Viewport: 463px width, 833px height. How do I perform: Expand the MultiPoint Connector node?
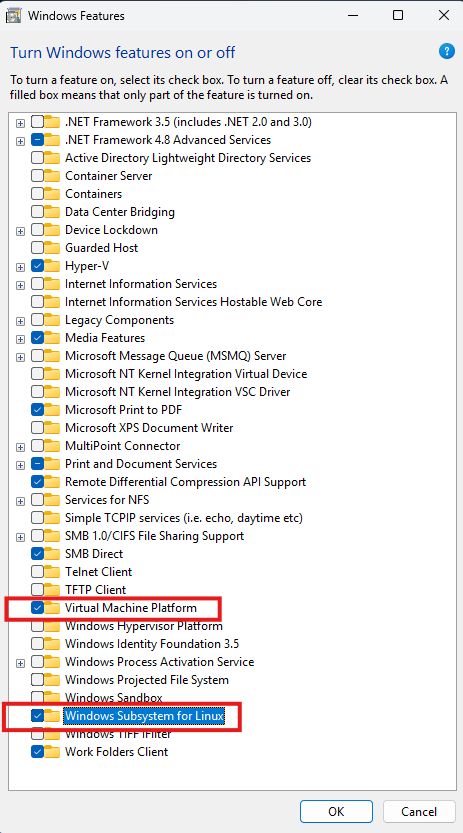(x=20, y=447)
